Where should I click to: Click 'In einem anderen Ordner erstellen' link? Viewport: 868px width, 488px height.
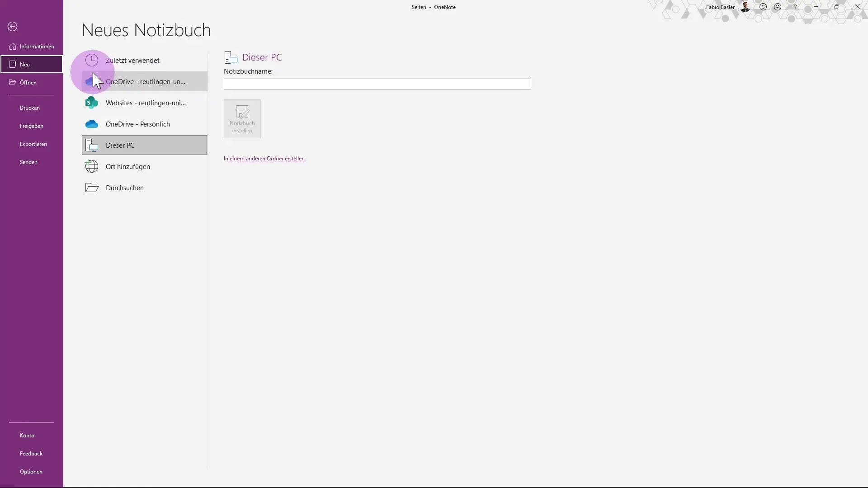pos(264,158)
